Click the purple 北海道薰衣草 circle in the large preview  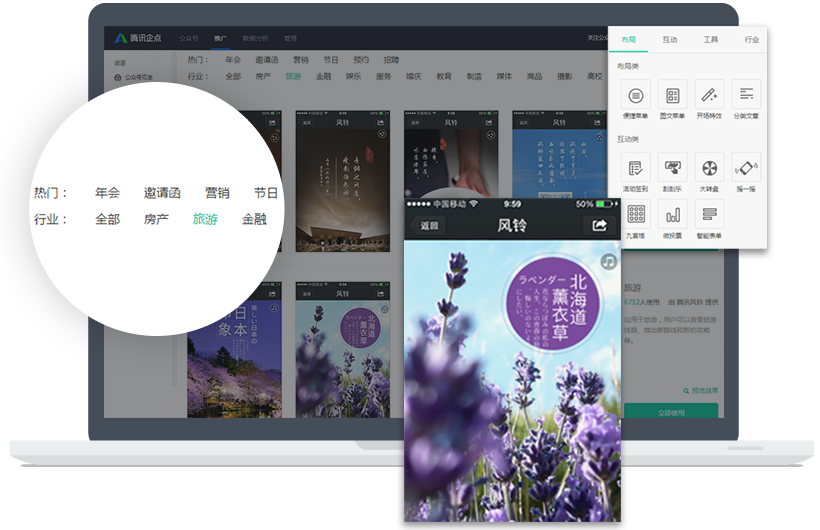(x=555, y=305)
